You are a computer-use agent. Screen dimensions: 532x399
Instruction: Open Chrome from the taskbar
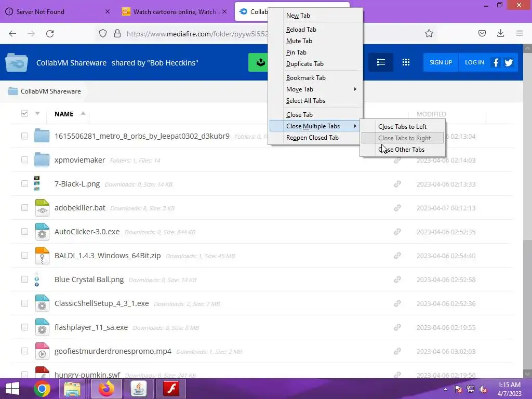click(42, 389)
